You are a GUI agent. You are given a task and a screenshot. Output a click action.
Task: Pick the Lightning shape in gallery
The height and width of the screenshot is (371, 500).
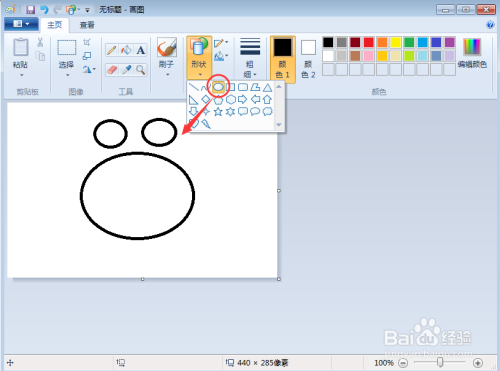click(x=206, y=124)
